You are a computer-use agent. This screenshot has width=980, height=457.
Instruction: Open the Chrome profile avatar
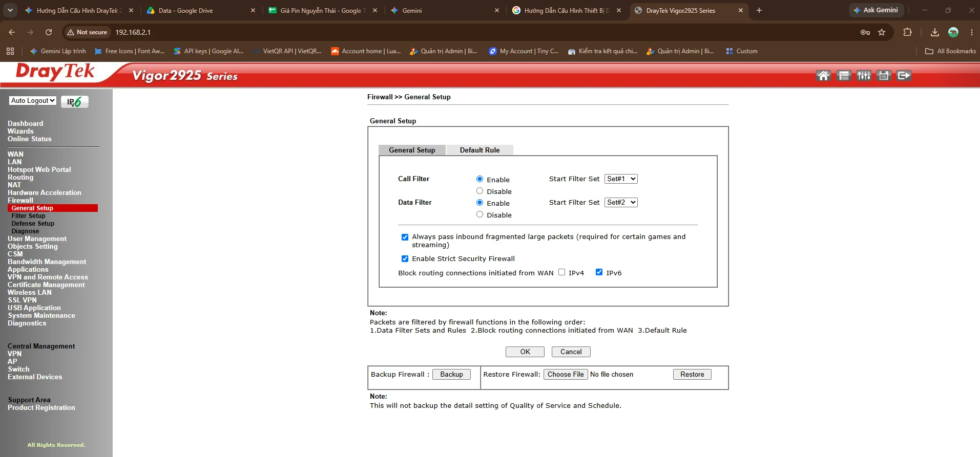(953, 32)
